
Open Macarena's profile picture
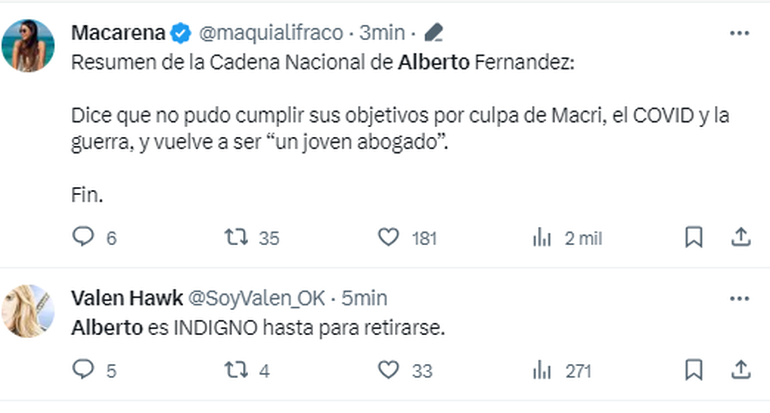tap(28, 45)
